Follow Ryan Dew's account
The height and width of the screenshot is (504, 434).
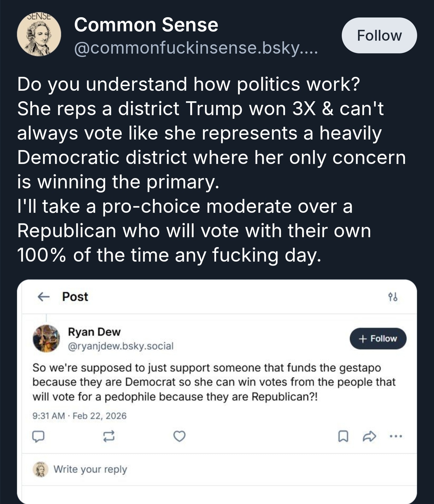pos(378,339)
